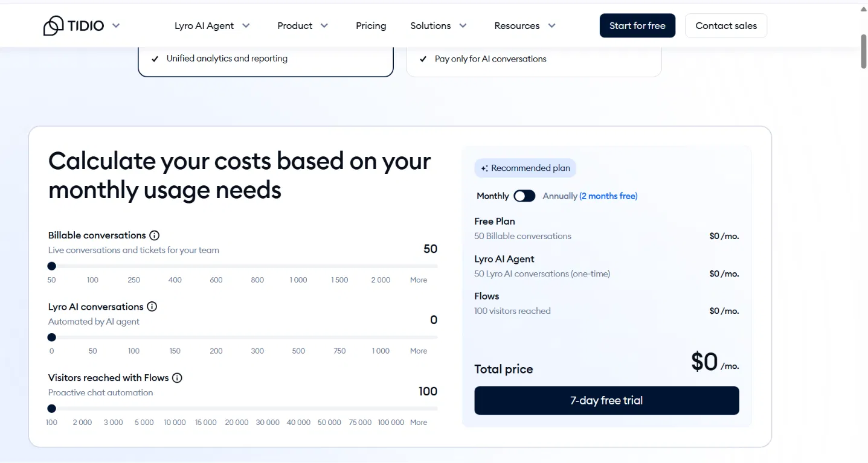Choose More on Lyro AI conversations scale
This screenshot has width=868, height=463.
tap(419, 351)
